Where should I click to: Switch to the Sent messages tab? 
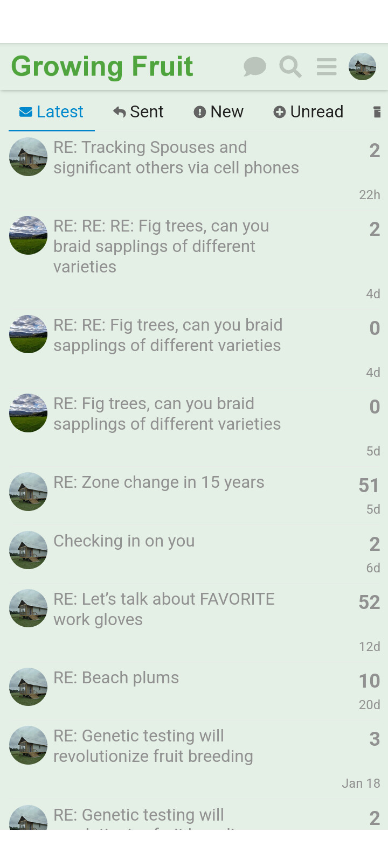point(138,112)
